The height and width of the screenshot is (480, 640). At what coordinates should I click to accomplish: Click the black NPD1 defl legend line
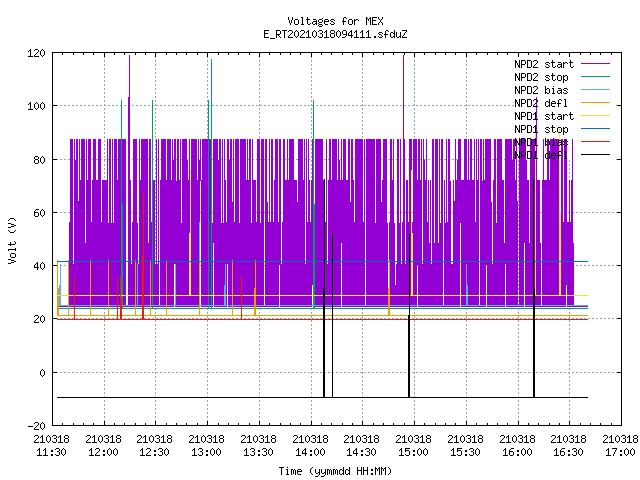coord(595,155)
